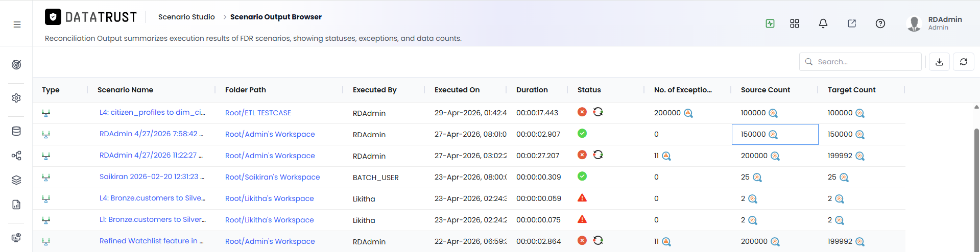The image size is (980, 252).
Task: Click success status icon for Saikiran row
Action: [582, 176]
